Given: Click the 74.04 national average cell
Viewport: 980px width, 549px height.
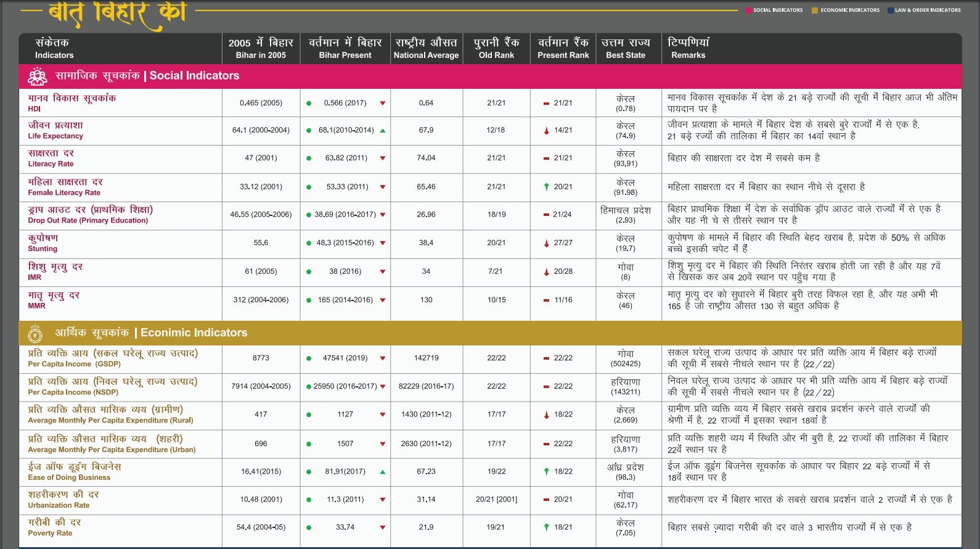Looking at the screenshot, I should (x=426, y=158).
